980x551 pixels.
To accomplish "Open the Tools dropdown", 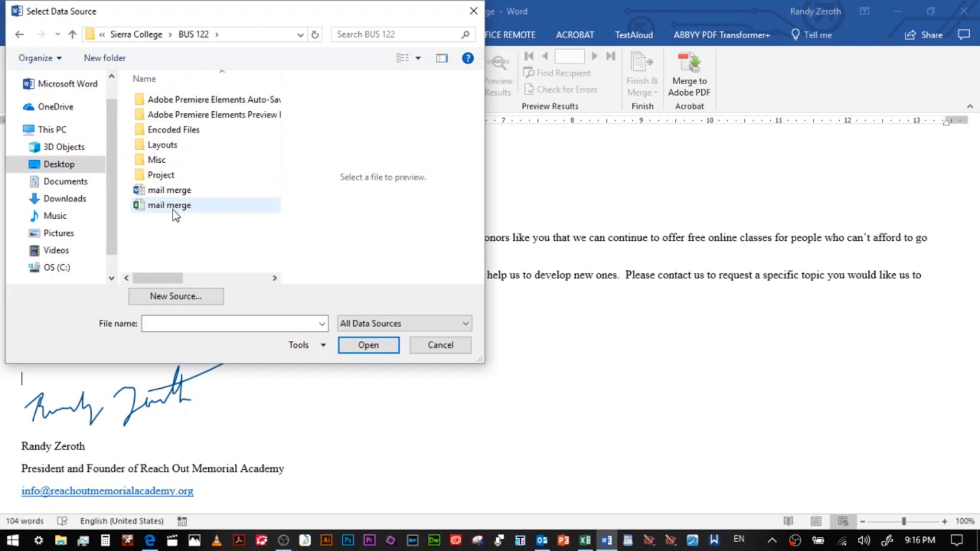I will coord(307,345).
